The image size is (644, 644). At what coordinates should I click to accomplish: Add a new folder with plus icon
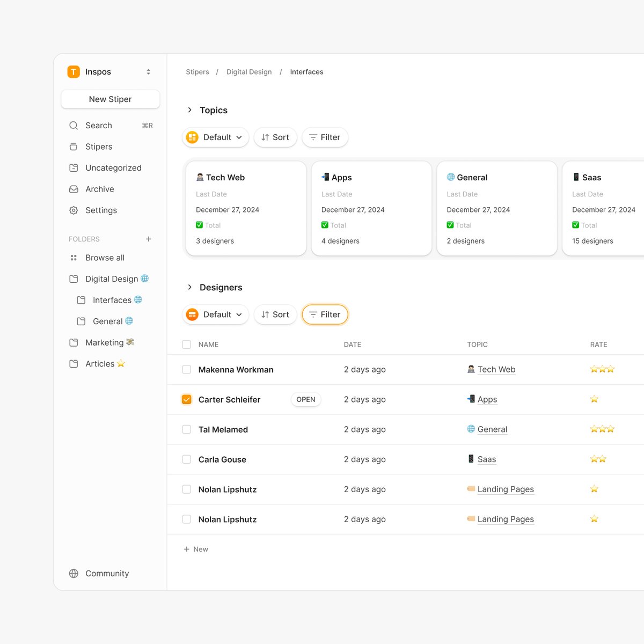click(149, 239)
